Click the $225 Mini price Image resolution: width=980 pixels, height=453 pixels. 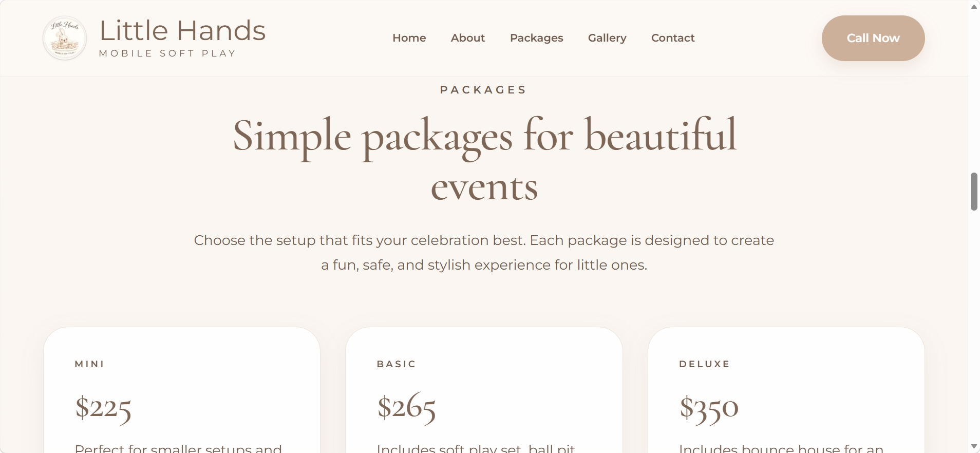[x=103, y=408]
